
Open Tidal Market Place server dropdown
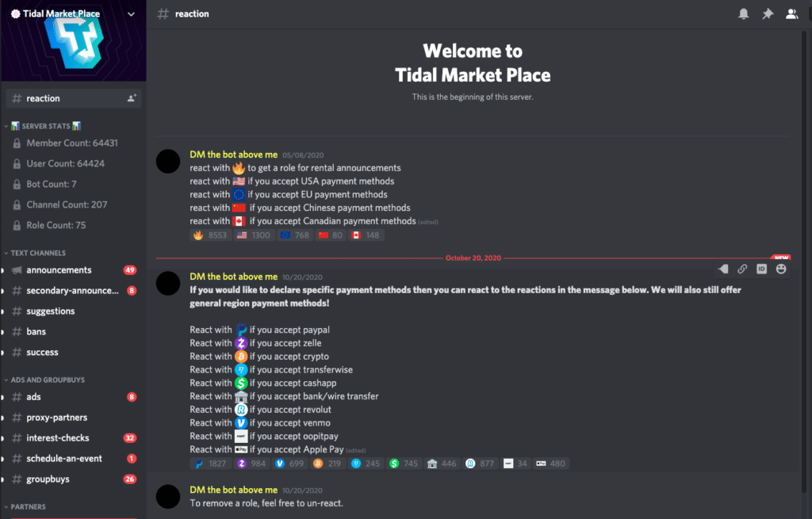131,14
